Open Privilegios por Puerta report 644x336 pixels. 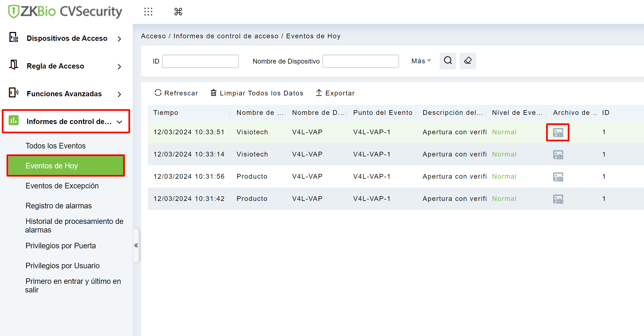(x=61, y=246)
